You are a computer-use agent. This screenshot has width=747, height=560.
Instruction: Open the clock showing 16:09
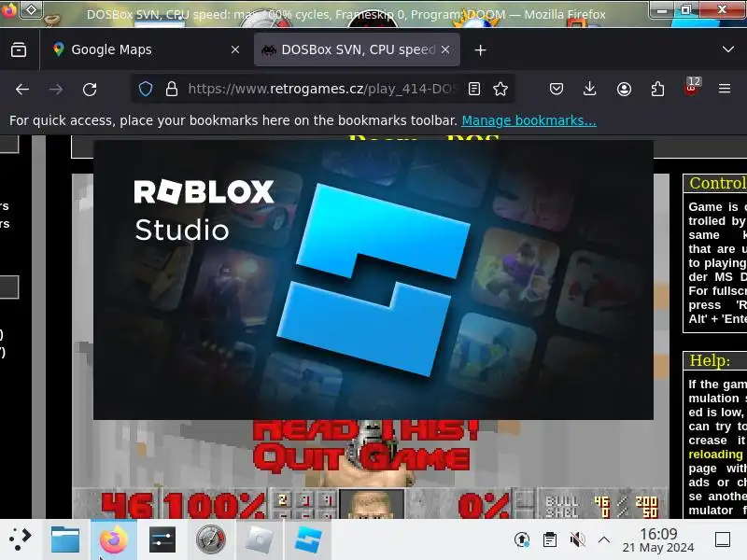click(x=658, y=540)
